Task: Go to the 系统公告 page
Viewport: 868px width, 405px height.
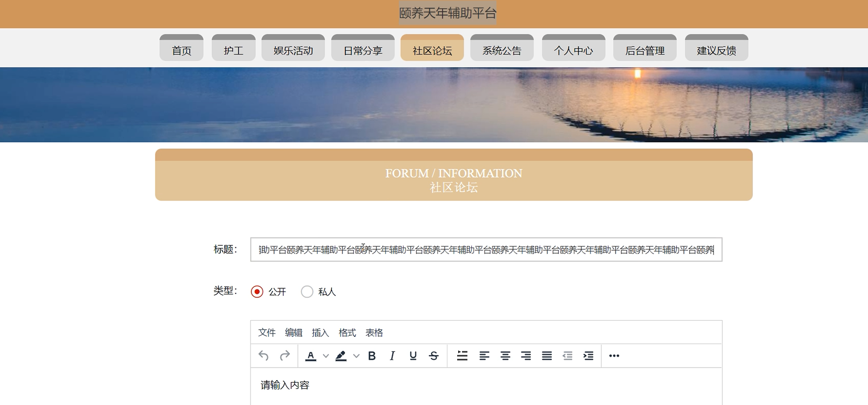Action: (x=502, y=50)
